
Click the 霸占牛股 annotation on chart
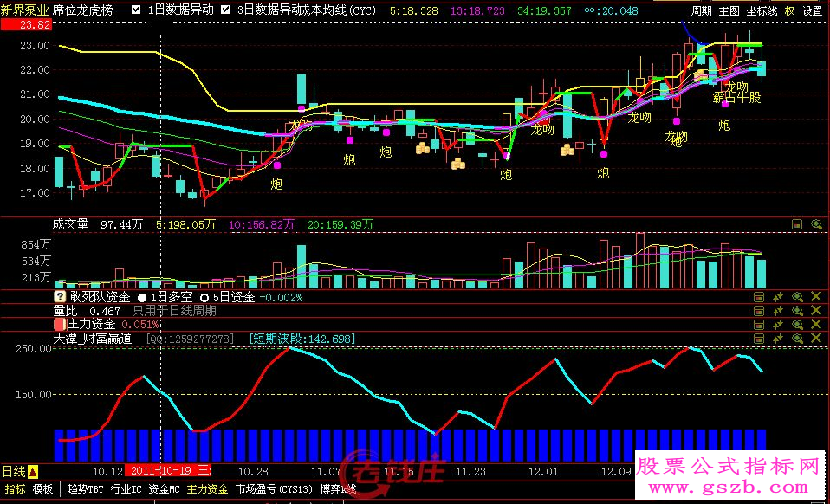(x=736, y=97)
